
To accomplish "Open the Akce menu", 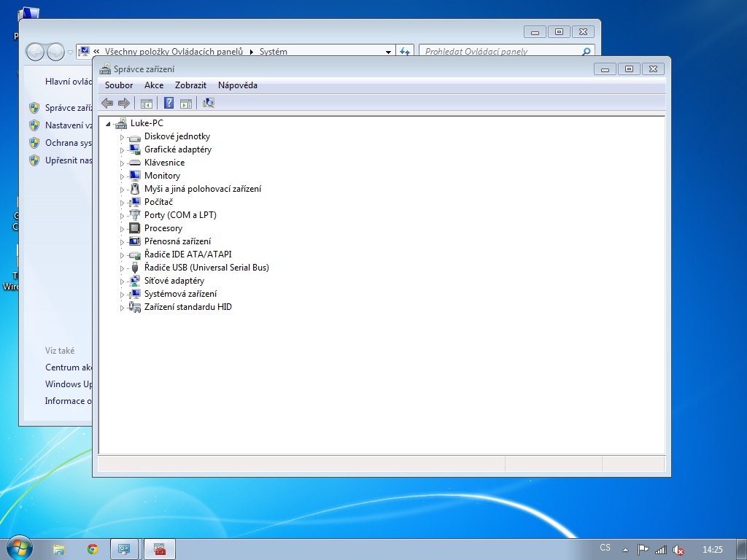I will coord(154,85).
